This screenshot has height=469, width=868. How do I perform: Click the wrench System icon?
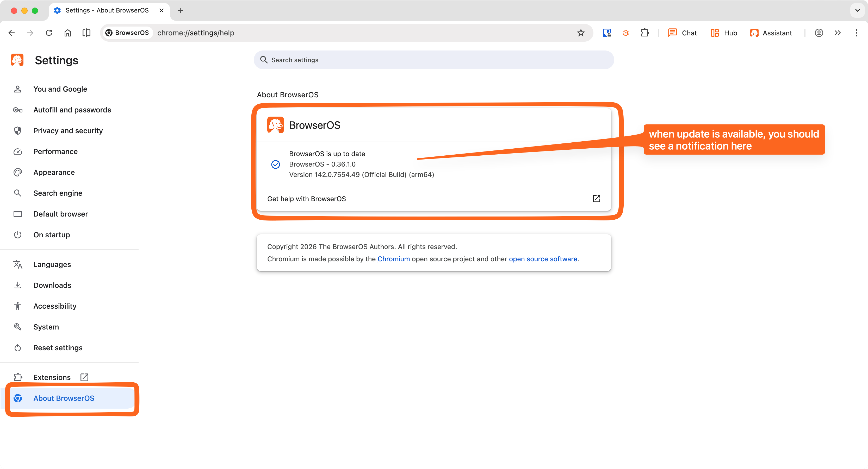17,327
